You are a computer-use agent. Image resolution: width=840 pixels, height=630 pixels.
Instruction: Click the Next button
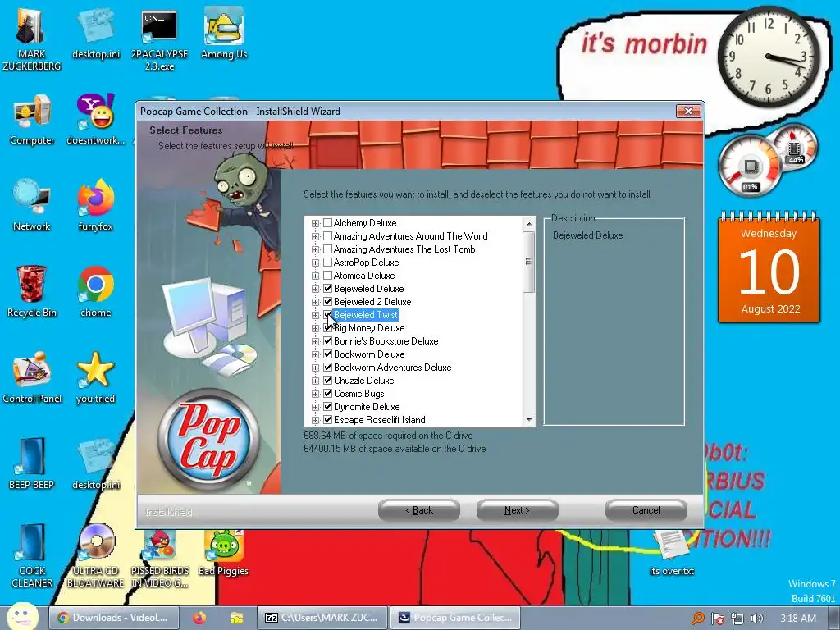(517, 510)
